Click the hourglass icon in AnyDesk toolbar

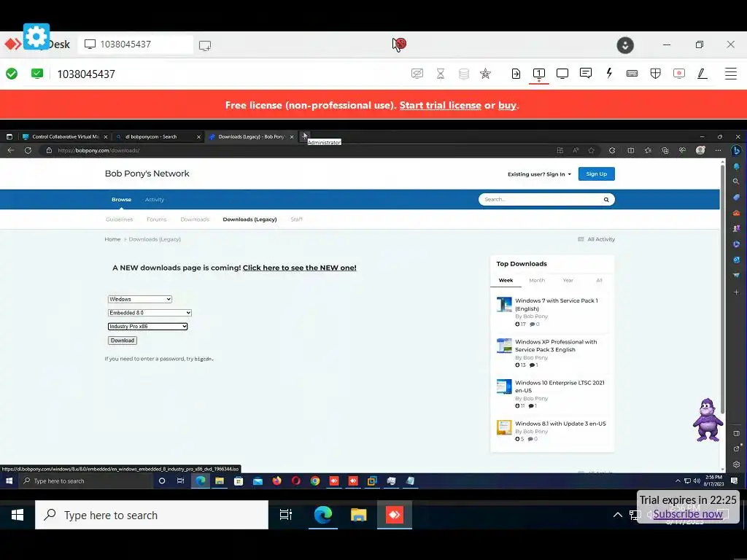coord(440,74)
